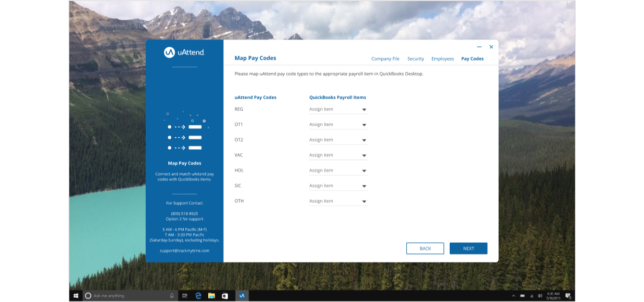The width and height of the screenshot is (644, 302).
Task: Open the Windows Store taskbar icon
Action: [x=224, y=296]
